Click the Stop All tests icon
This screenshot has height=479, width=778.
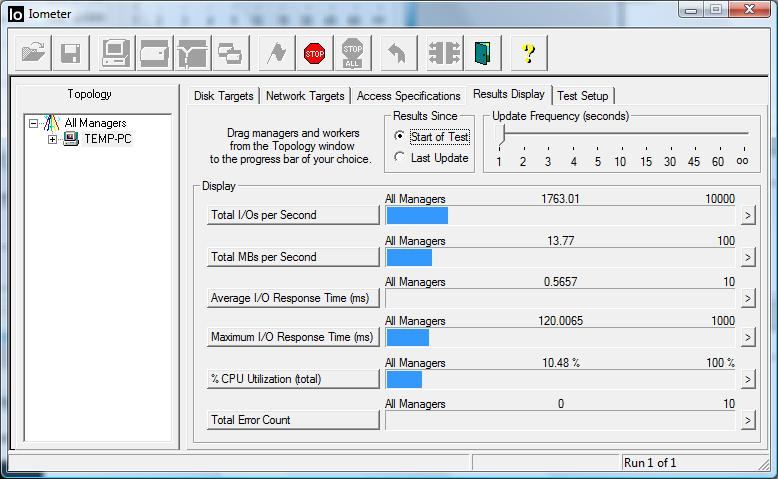(x=352, y=53)
